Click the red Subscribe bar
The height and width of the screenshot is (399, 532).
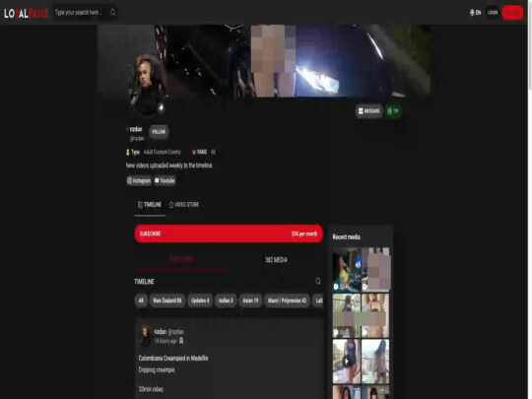229,233
